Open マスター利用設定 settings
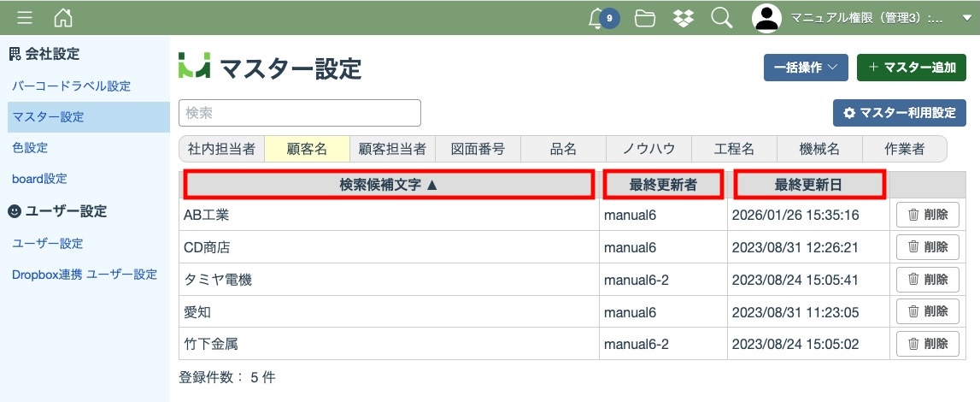The height and width of the screenshot is (402, 980). point(899,113)
